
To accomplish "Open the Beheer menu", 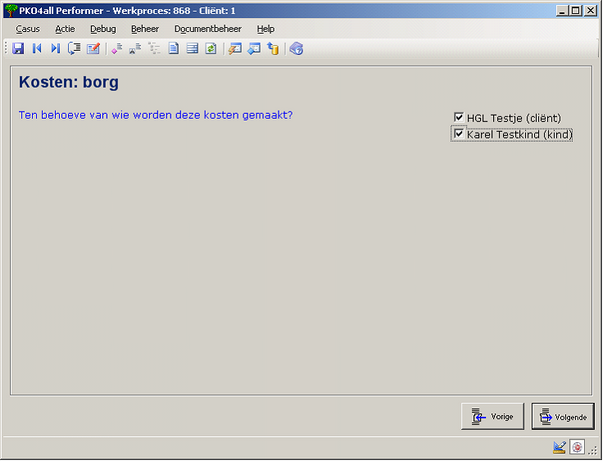I will click(x=145, y=29).
